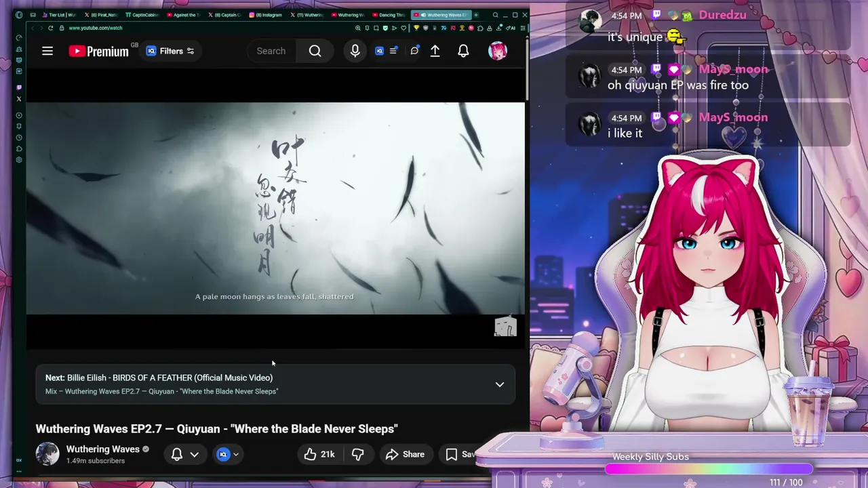868x488 pixels.
Task: Open the mail icon tab in tab bar
Action: (x=33, y=15)
